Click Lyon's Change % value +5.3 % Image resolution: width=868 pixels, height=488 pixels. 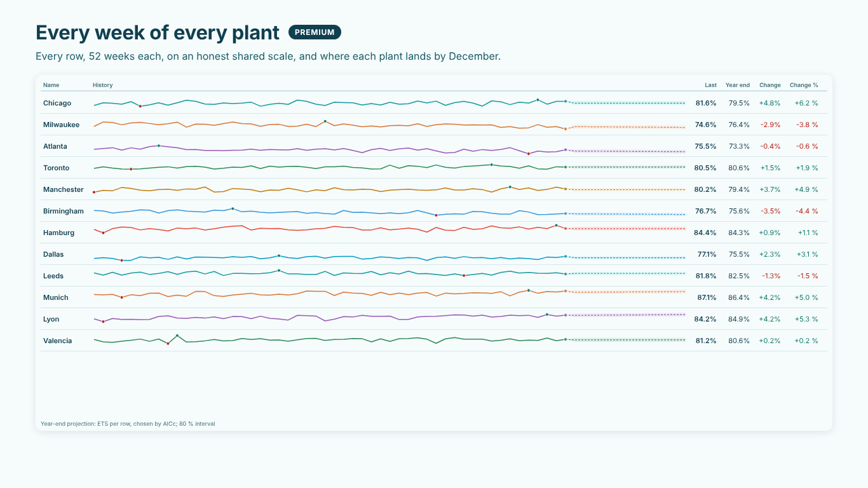point(806,319)
